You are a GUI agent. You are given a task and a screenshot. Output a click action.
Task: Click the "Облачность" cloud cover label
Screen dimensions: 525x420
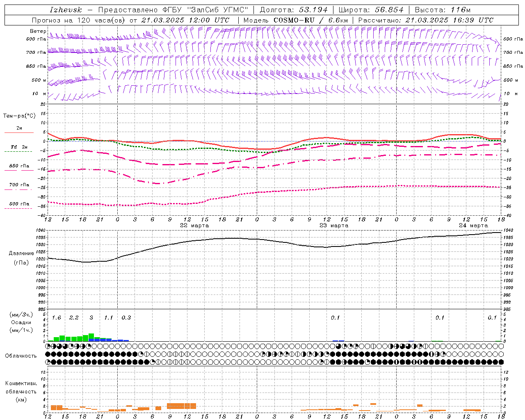click(x=21, y=356)
